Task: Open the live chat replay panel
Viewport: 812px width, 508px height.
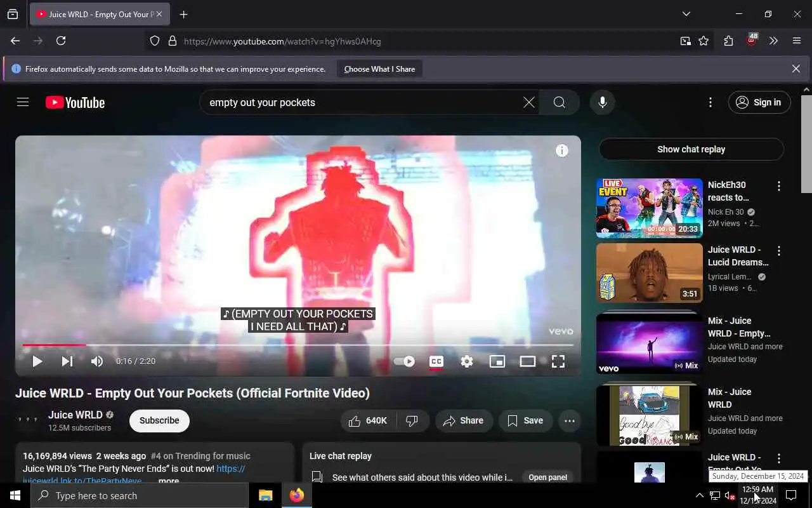Action: (547, 478)
